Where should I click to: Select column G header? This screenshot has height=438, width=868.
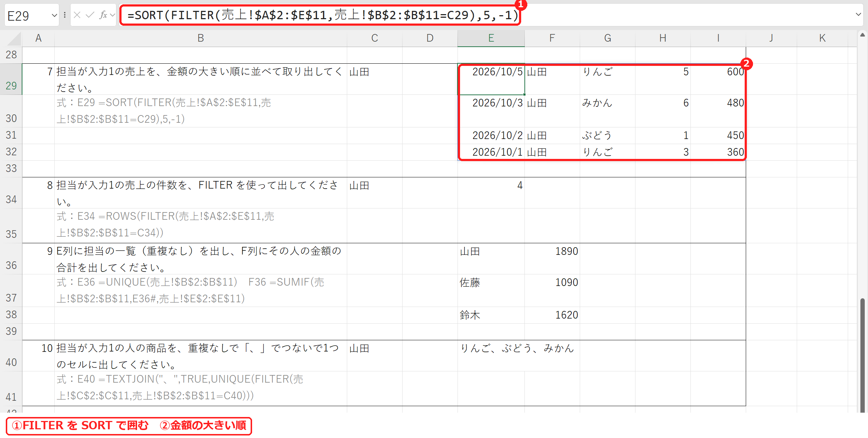(608, 38)
